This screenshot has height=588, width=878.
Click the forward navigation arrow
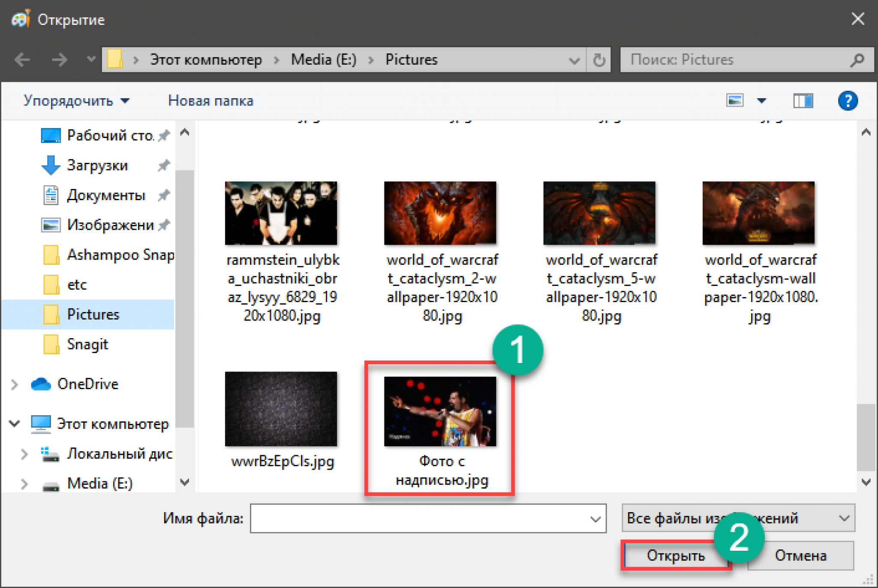pyautogui.click(x=59, y=59)
